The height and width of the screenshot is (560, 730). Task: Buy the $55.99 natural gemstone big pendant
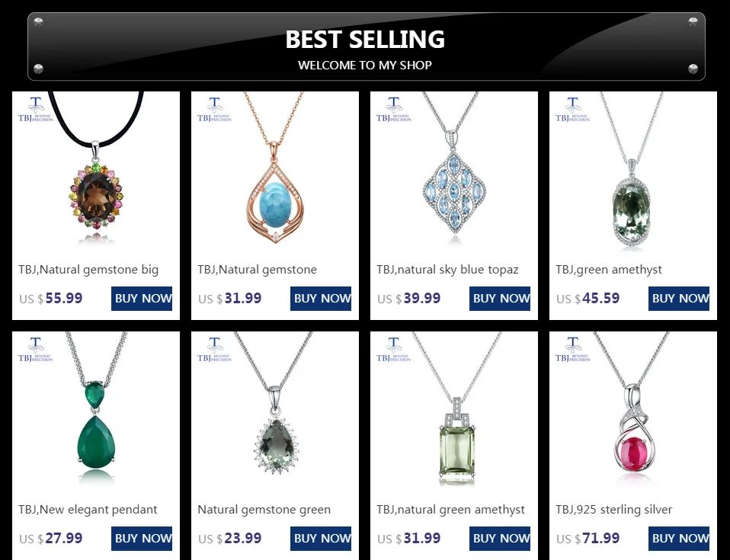(142, 299)
